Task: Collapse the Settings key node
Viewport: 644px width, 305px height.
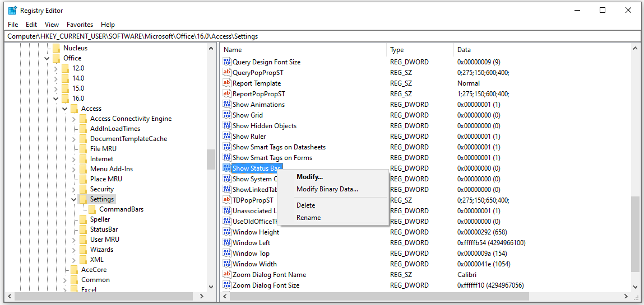Action: (x=74, y=199)
